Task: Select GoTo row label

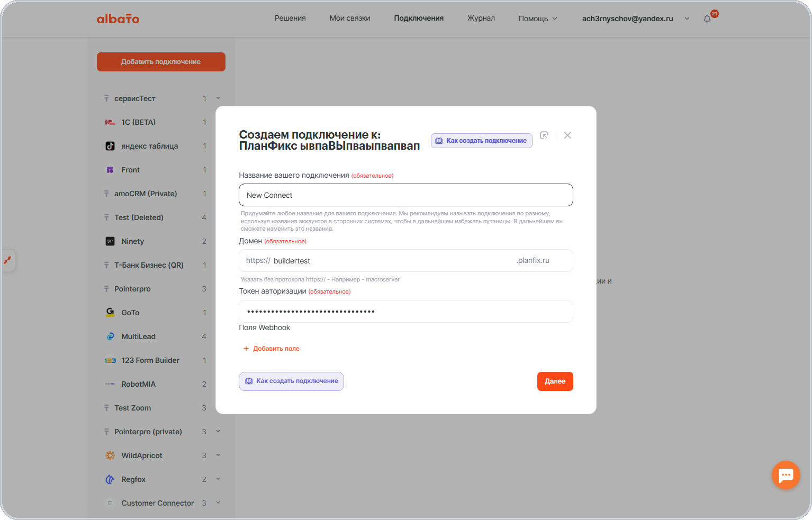Action: (x=131, y=313)
